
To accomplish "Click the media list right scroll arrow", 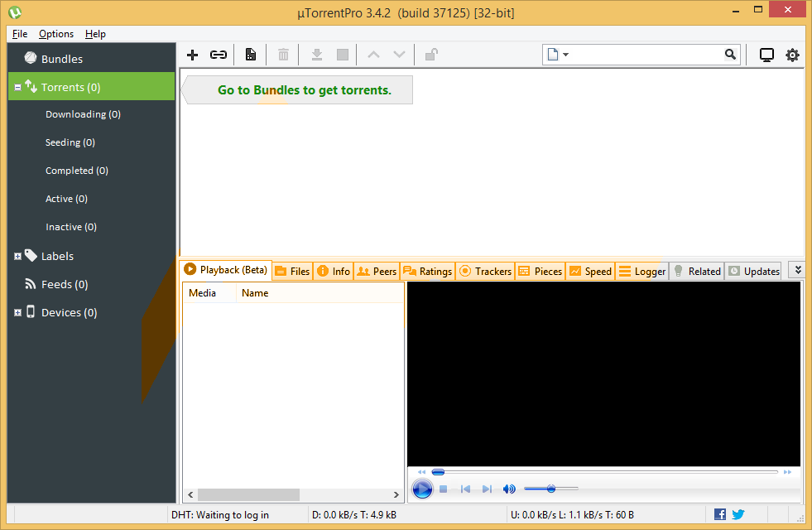I will (x=396, y=494).
